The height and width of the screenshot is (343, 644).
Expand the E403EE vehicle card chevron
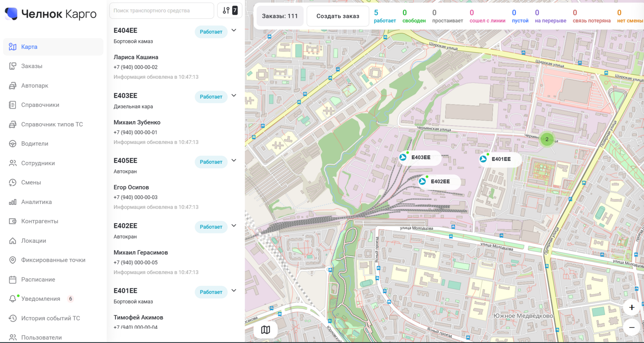pyautogui.click(x=234, y=95)
